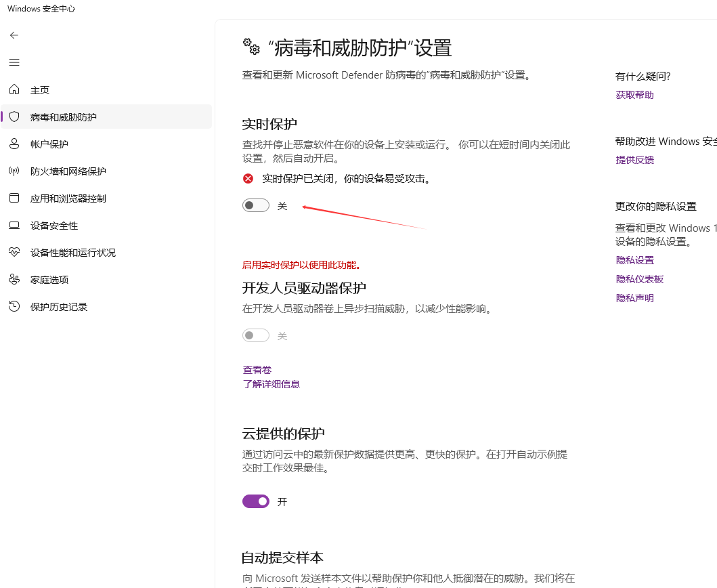Screen dimensions: 717x588
Task: Turn on 开发人员驱动器保护
Action: coord(255,335)
